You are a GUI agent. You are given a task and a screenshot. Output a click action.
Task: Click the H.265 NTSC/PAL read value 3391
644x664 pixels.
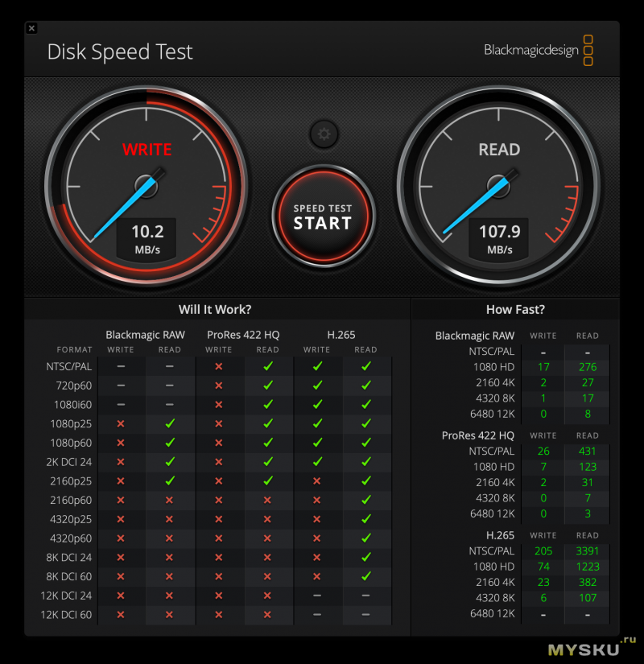click(587, 551)
